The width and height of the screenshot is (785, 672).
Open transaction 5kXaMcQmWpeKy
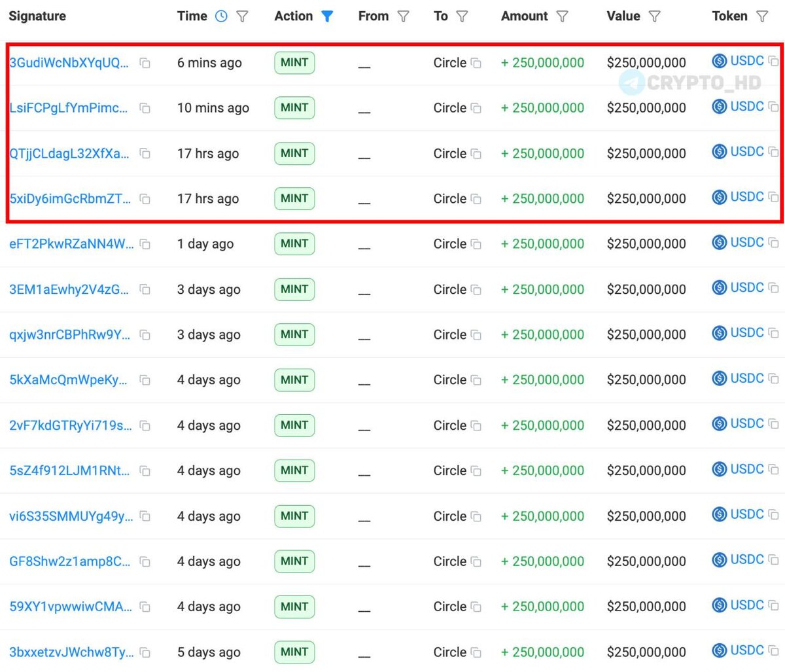pyautogui.click(x=69, y=380)
